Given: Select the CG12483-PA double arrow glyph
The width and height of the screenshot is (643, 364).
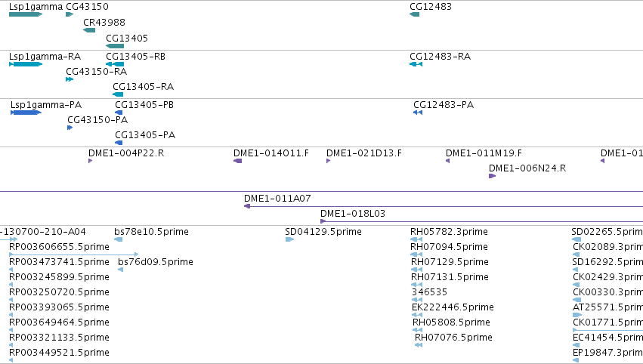Looking at the screenshot, I should coord(418,113).
